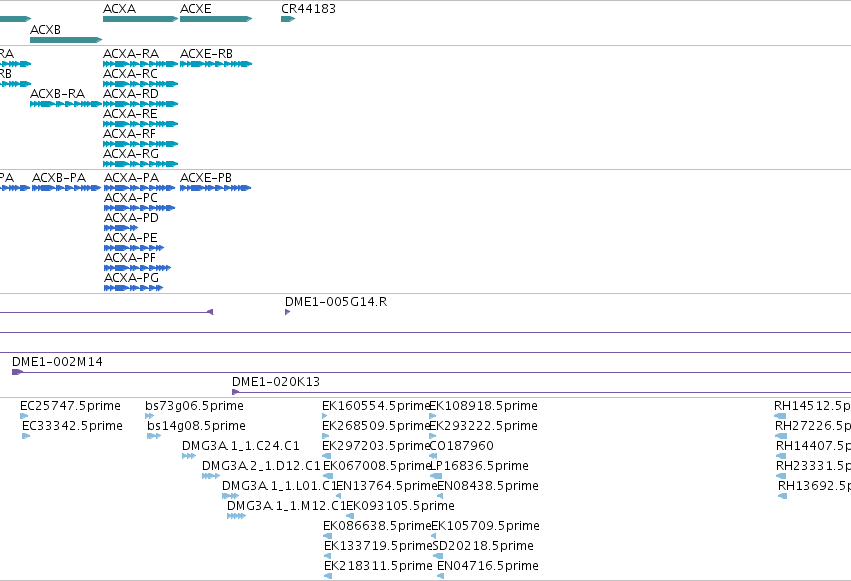Select the ACXA-PE protein label
The width and height of the screenshot is (851, 581).
click(x=131, y=238)
